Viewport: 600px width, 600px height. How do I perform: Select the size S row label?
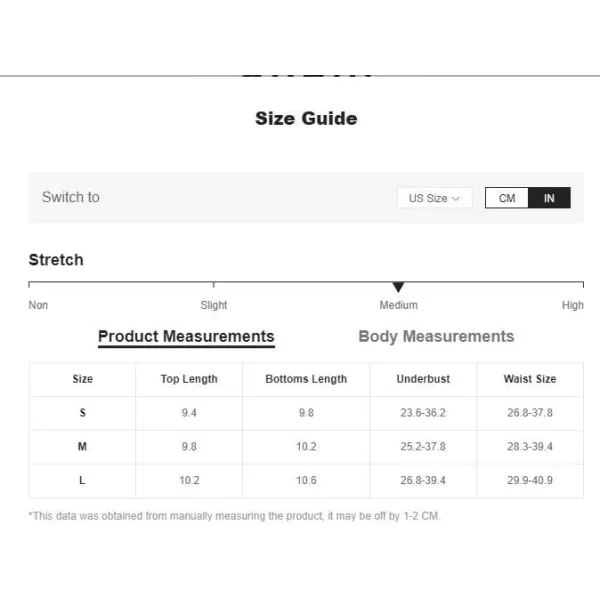[82, 412]
